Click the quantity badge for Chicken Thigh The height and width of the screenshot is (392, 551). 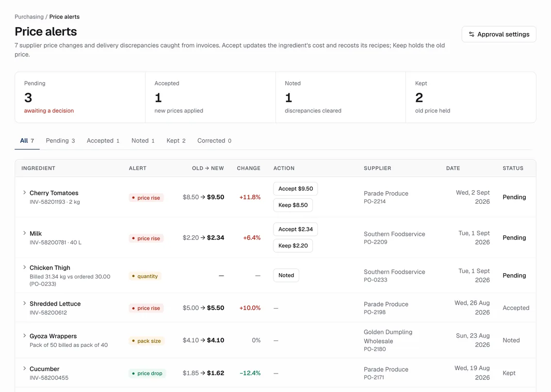(x=145, y=276)
